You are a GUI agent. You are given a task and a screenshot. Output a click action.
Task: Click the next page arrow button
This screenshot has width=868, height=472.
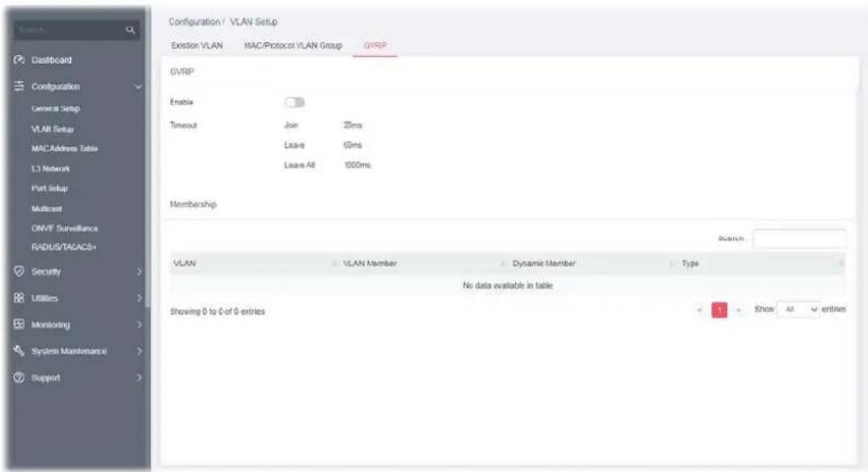[x=739, y=310]
